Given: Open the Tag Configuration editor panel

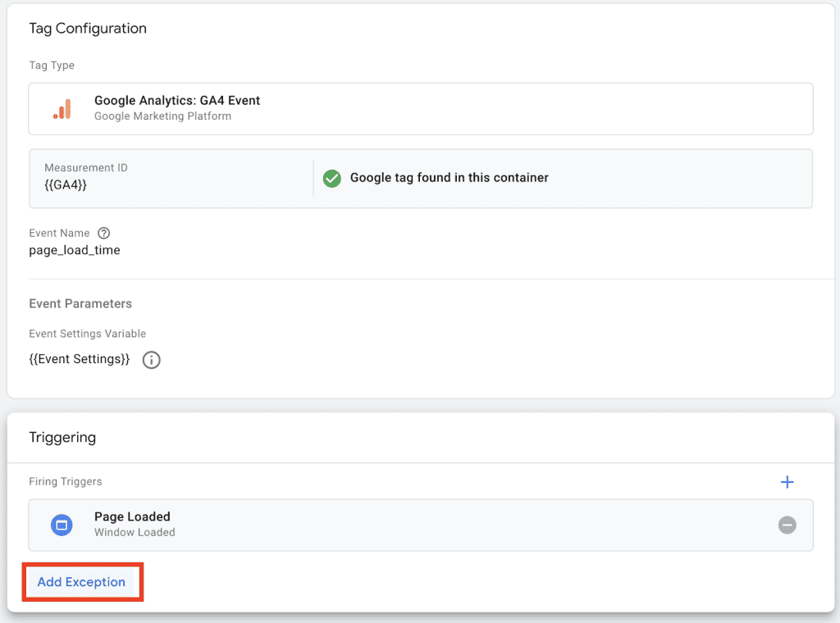Looking at the screenshot, I should [420, 108].
